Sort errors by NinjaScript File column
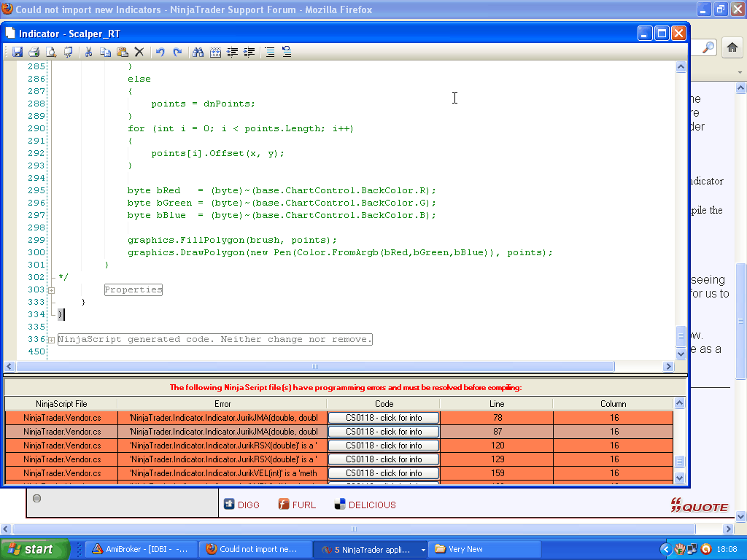 click(x=61, y=403)
